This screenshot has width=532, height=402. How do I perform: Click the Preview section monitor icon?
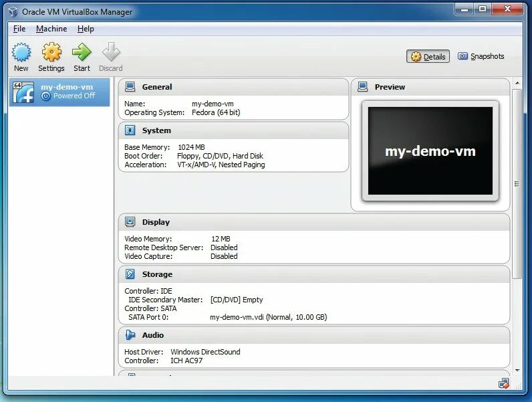(x=363, y=87)
